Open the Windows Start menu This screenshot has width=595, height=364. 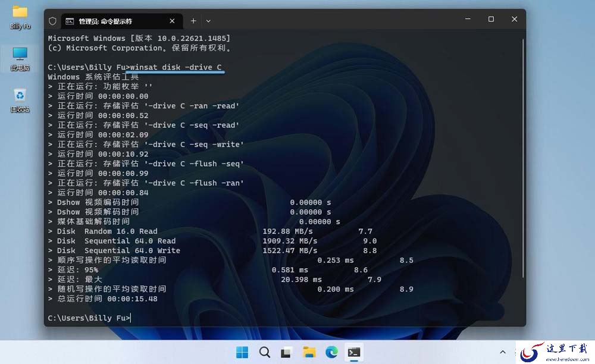(242, 352)
